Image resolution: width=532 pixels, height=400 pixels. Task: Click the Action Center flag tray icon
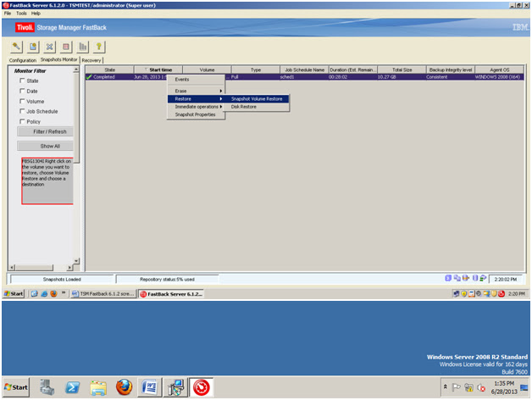[x=457, y=387]
